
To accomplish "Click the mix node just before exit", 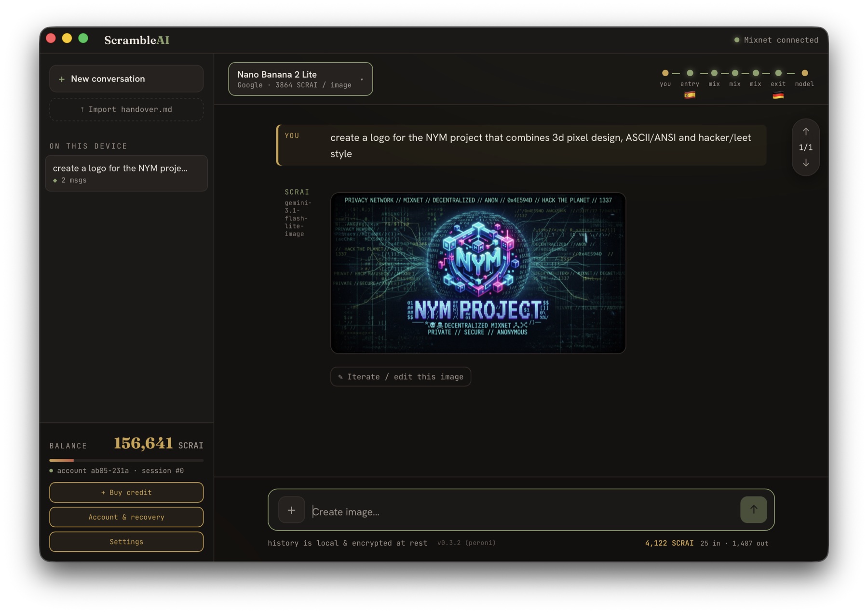I will [x=756, y=73].
